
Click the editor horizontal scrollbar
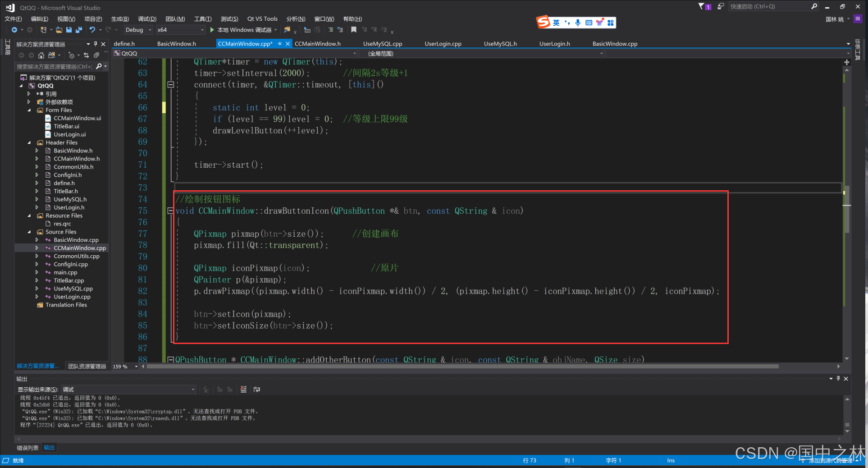point(451,367)
